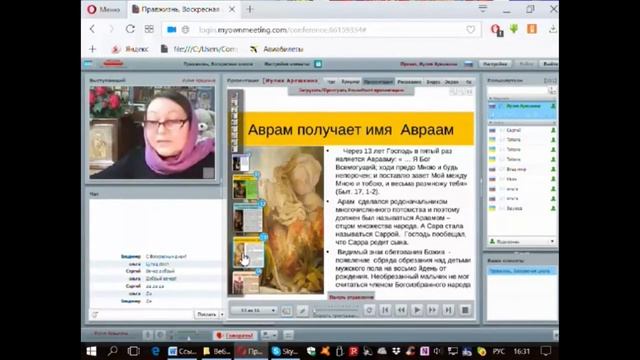Open the Dropbox tray icon
640x360 pixels.
click(396, 351)
